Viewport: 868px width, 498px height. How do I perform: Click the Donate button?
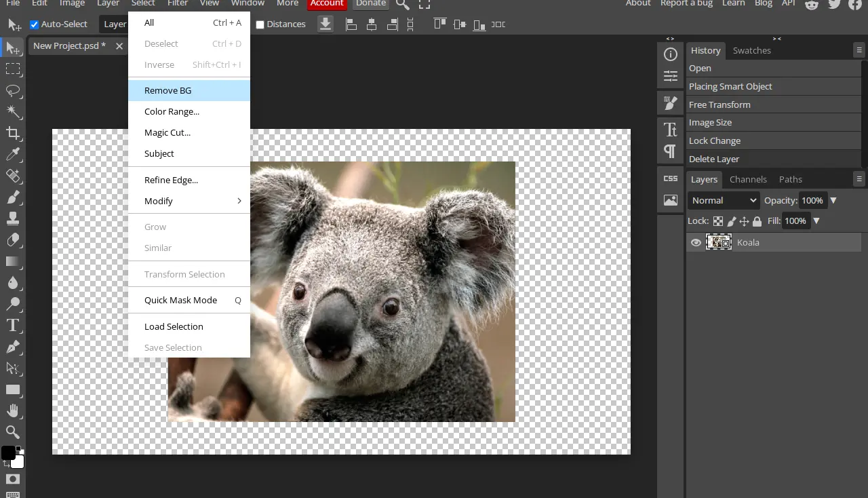(x=370, y=3)
